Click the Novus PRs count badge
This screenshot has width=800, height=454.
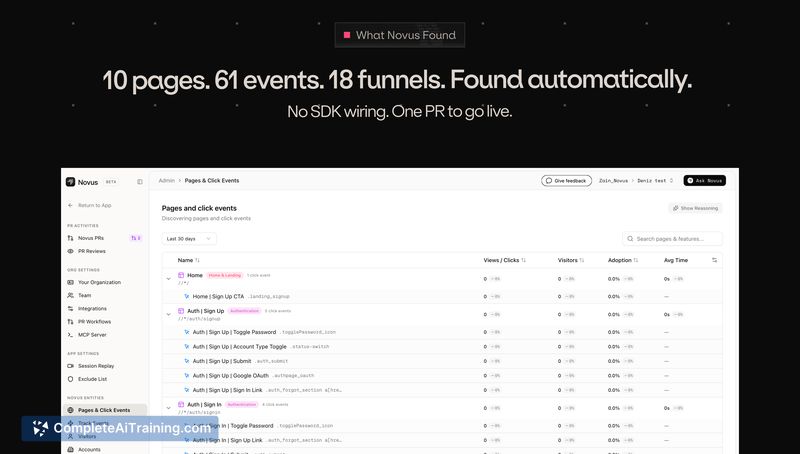136,238
